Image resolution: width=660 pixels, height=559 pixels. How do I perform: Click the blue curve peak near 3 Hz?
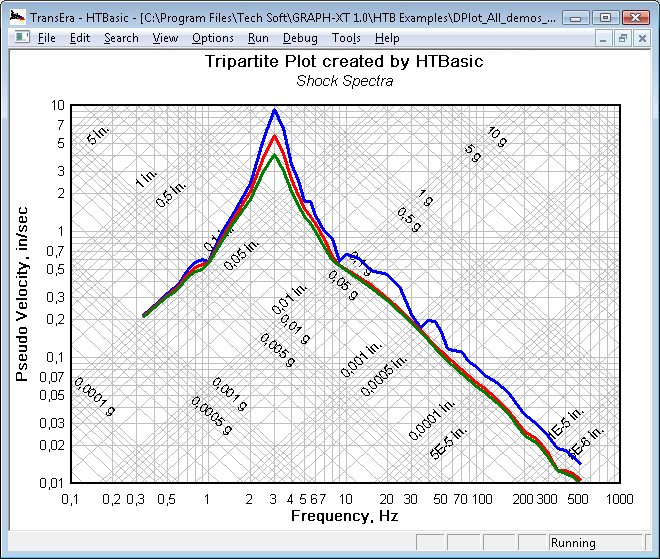pyautogui.click(x=275, y=110)
